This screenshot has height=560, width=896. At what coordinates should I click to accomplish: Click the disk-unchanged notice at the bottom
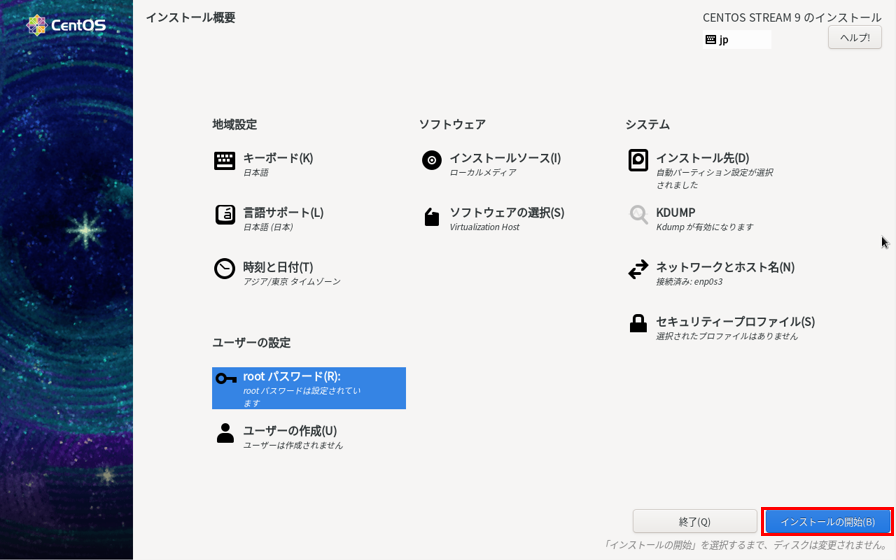coord(745,545)
